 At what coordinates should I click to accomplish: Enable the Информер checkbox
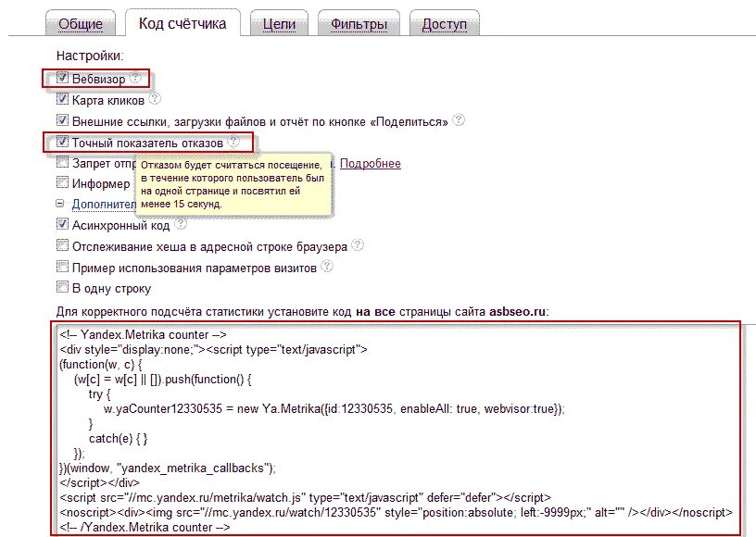(62, 182)
